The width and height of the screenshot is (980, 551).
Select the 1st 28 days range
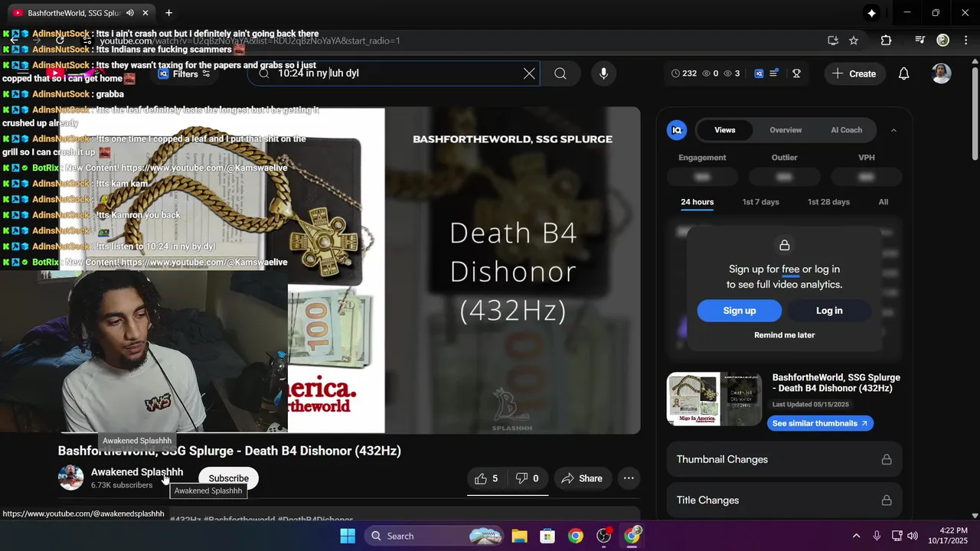click(x=828, y=202)
